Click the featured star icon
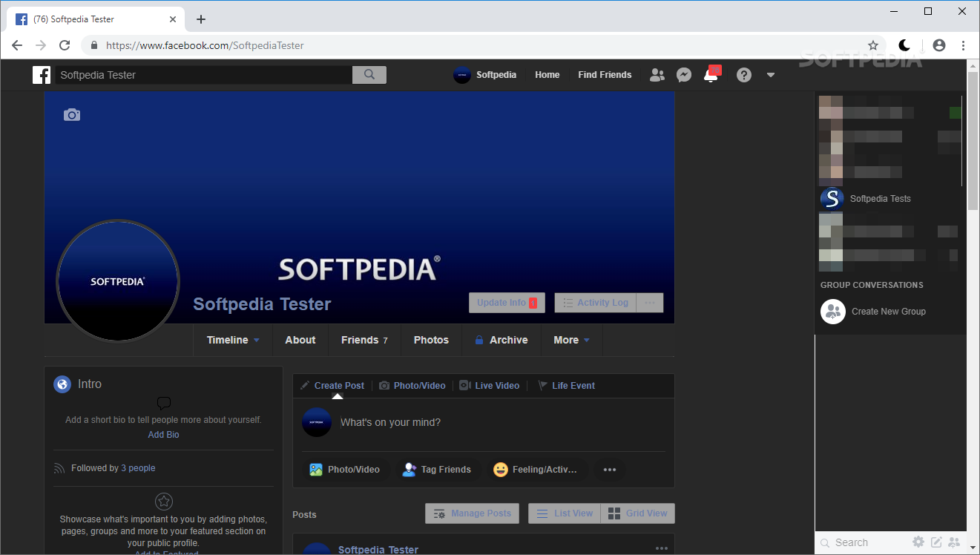980x555 pixels. click(x=164, y=501)
